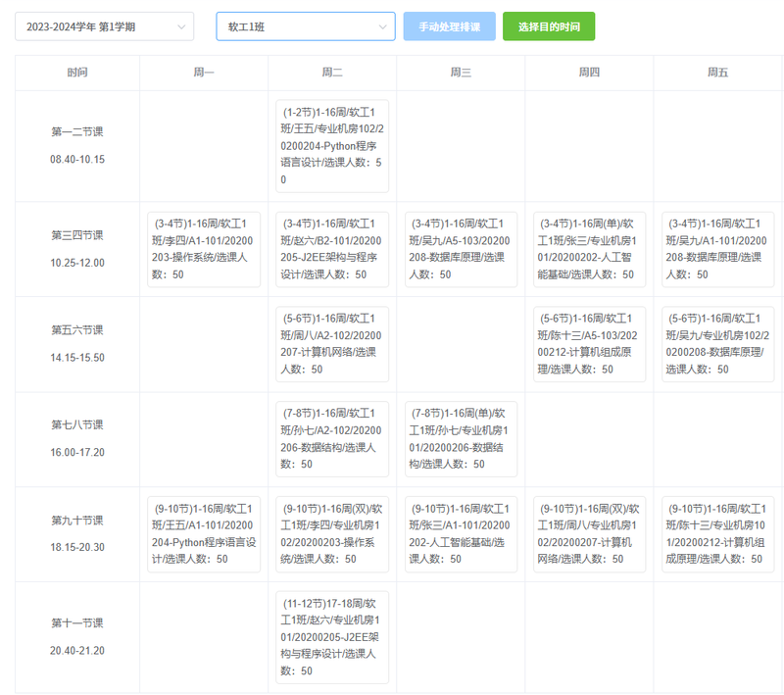Click the 第九十节课 row label

coord(77,521)
